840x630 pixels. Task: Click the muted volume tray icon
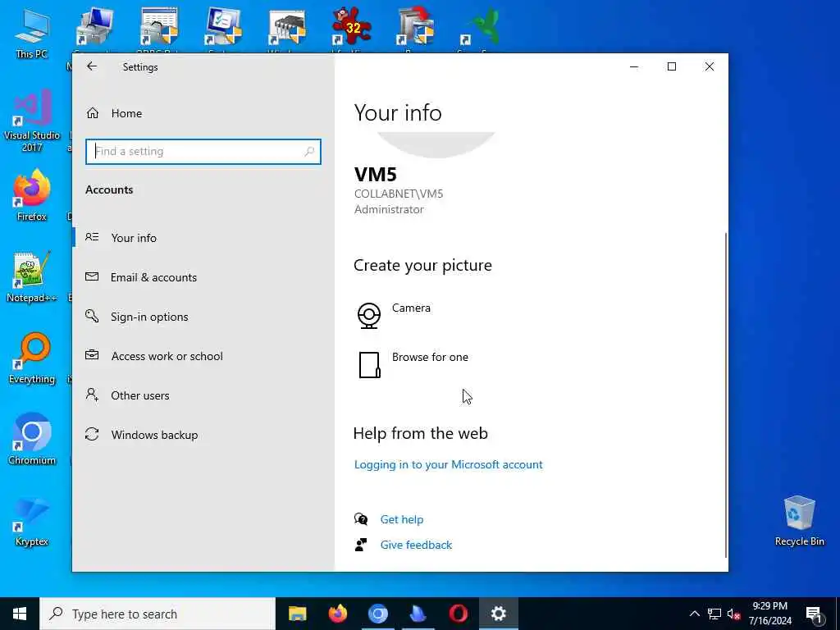click(x=733, y=614)
